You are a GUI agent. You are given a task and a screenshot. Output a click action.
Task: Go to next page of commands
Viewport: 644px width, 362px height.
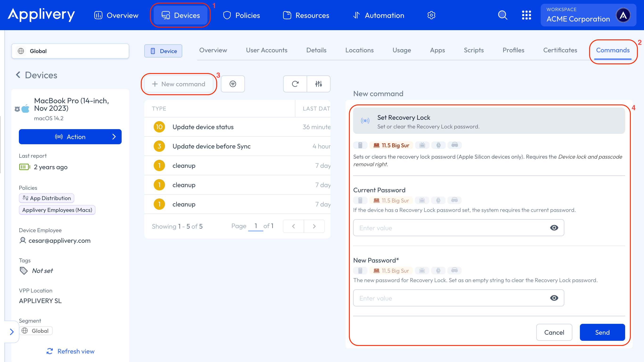pyautogui.click(x=314, y=226)
